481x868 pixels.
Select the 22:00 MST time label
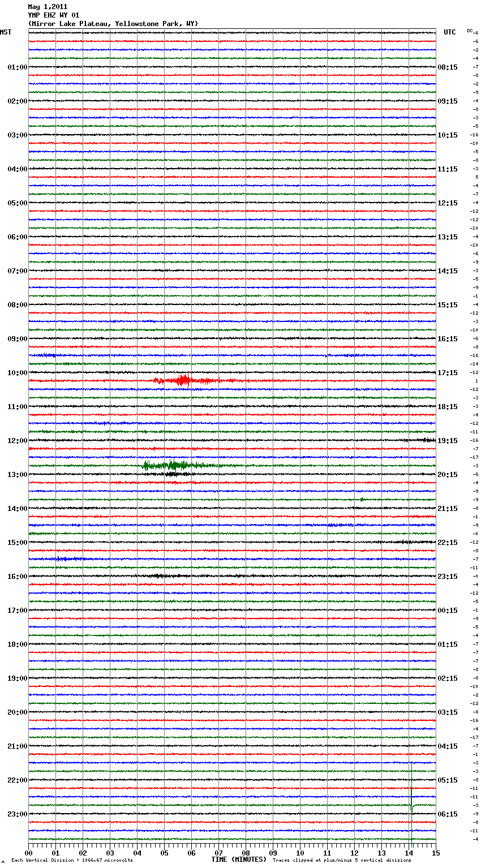click(x=17, y=780)
